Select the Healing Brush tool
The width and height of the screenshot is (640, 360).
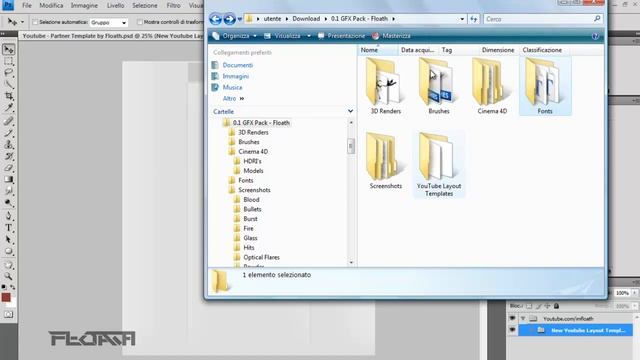[x=9, y=121]
